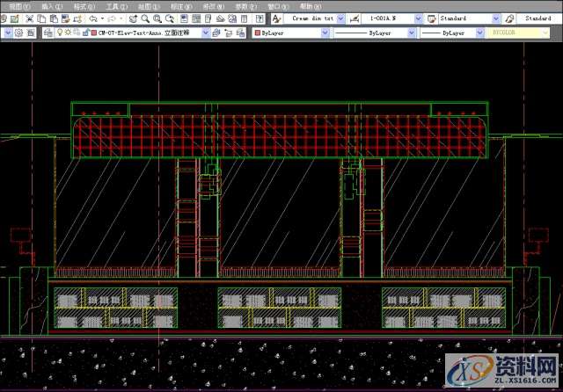The image size is (563, 392).
Task: Expand the 1-001A.$ dimension style dropdown
Action: click(418, 18)
